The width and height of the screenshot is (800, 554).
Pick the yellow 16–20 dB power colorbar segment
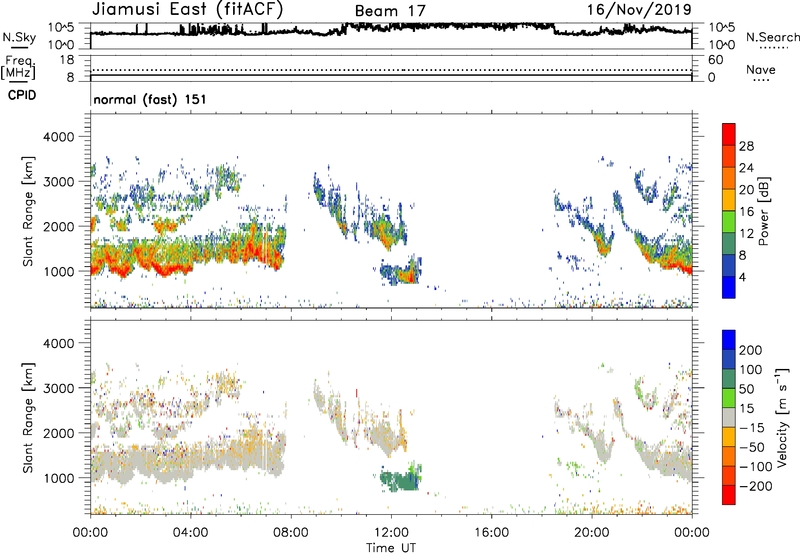point(729,200)
